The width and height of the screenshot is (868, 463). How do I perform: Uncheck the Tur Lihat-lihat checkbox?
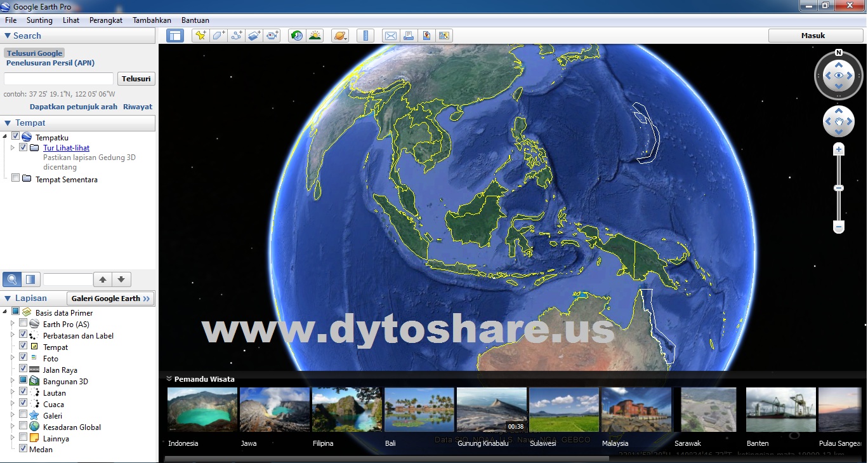tap(23, 147)
